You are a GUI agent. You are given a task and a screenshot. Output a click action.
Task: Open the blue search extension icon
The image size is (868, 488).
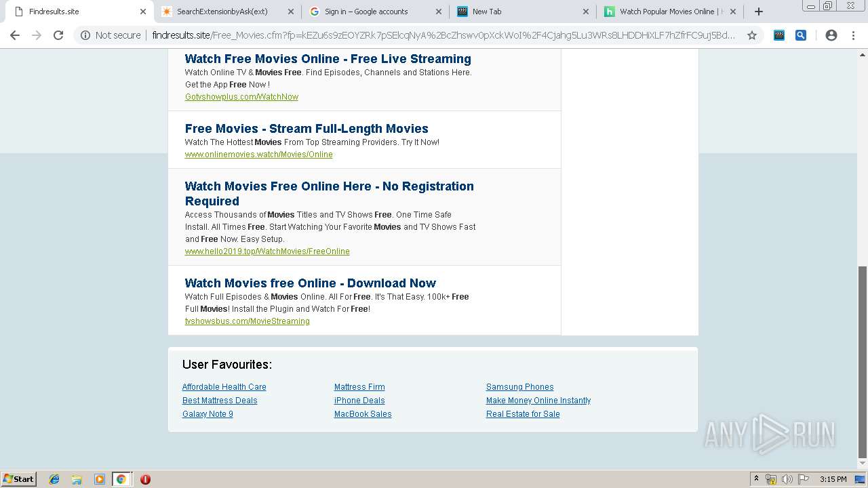(x=801, y=35)
